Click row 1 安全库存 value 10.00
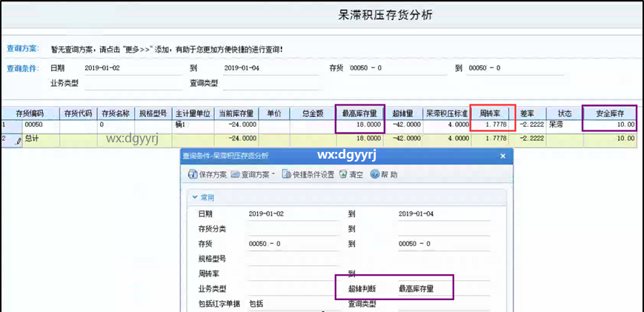Image resolution: width=644 pixels, height=312 pixels. click(625, 125)
